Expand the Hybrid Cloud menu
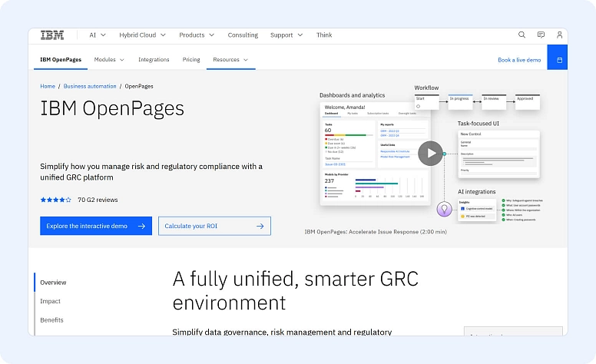This screenshot has width=596, height=364. (142, 35)
